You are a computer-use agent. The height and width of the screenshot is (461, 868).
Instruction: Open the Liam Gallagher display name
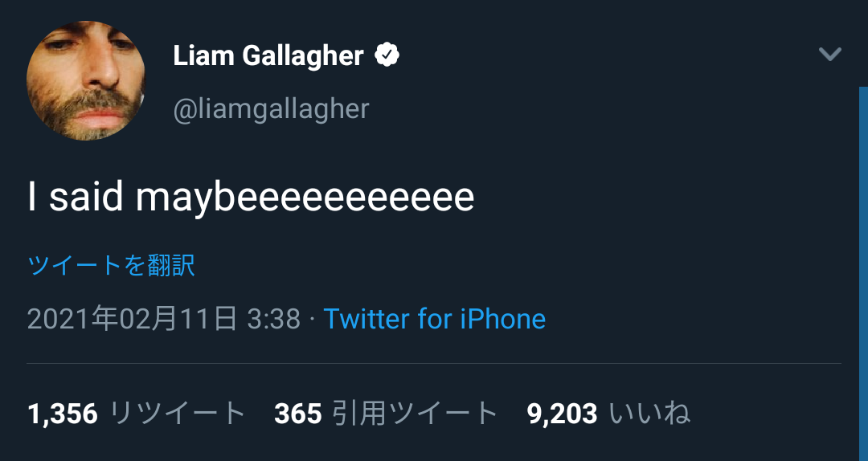coord(268,56)
